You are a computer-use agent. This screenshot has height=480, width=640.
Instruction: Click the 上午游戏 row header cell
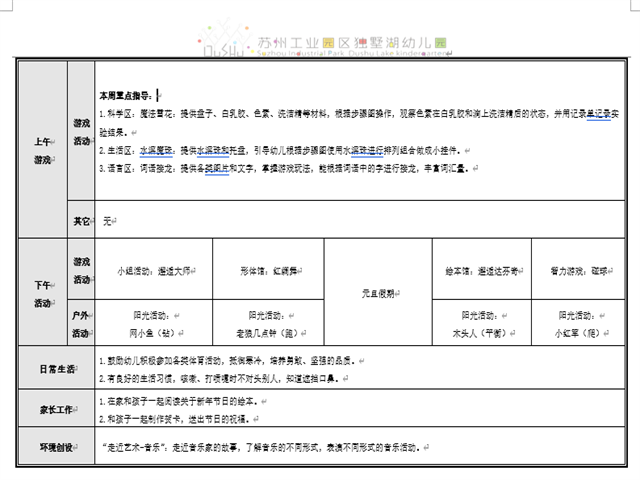pyautogui.click(x=43, y=150)
